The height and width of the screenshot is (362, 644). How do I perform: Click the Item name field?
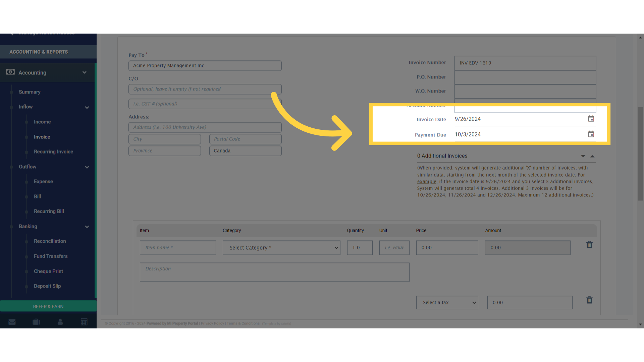(178, 248)
